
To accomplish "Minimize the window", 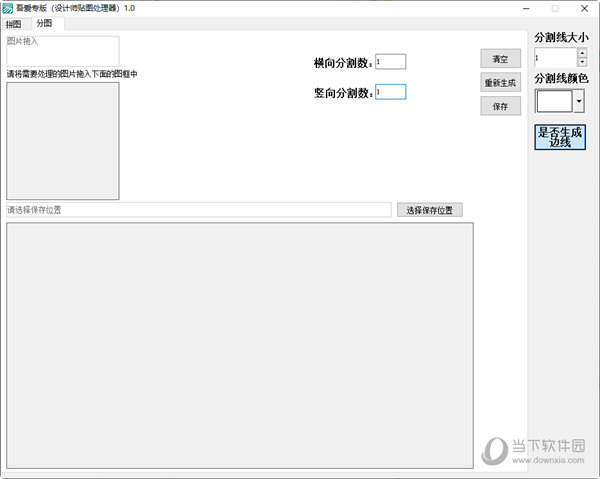I will coord(527,8).
